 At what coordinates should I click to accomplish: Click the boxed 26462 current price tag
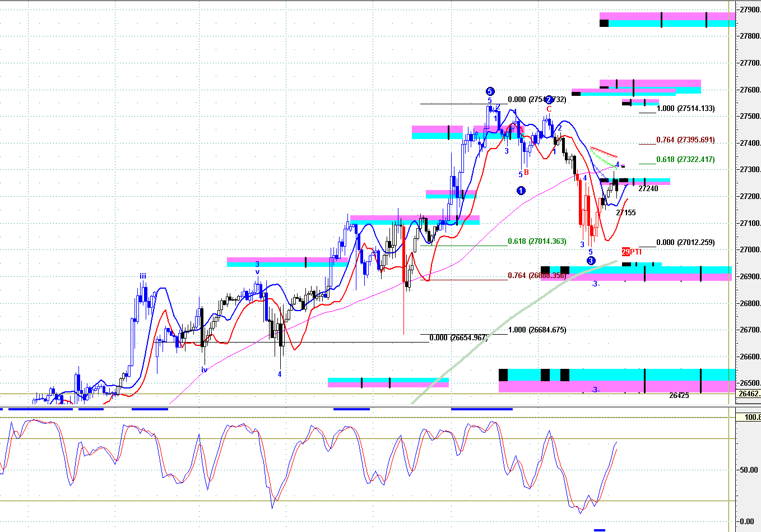pos(749,394)
